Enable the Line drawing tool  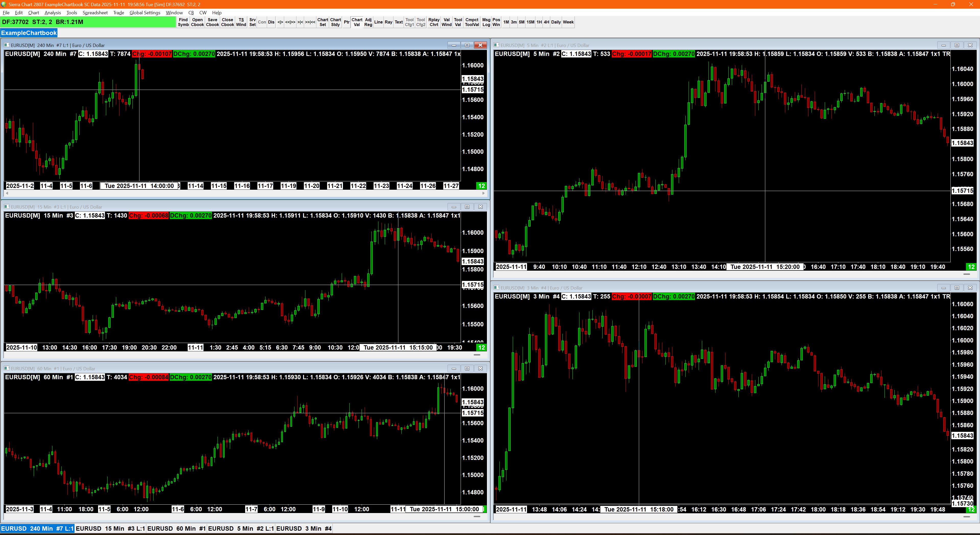coord(378,22)
